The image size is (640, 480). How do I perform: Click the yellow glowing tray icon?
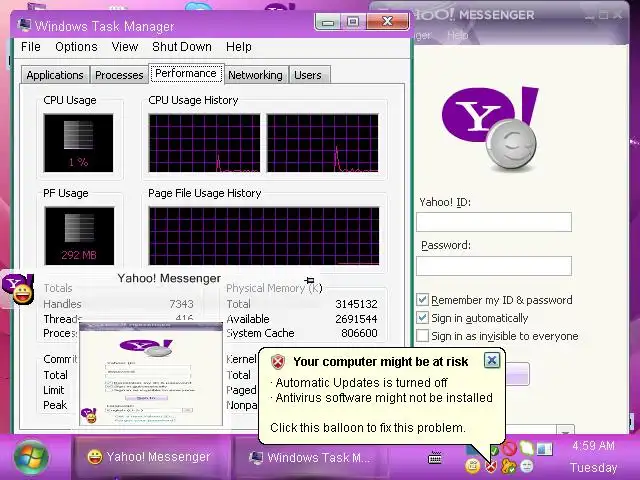(527, 449)
